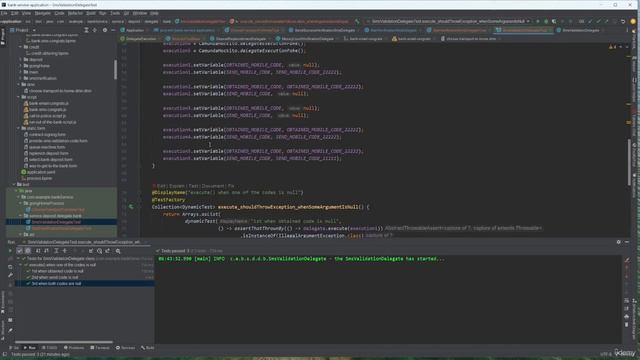Screen dimensions: 640x360
Task: Click the green debug bug icon
Action: point(546,21)
